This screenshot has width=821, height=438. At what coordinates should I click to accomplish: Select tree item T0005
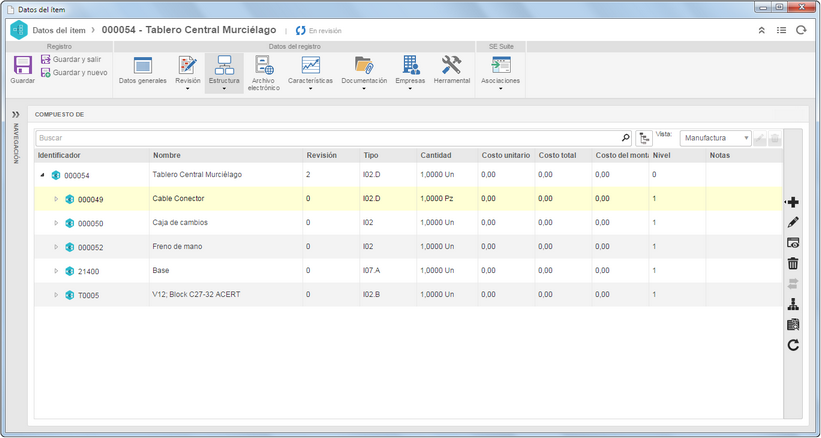(x=88, y=296)
